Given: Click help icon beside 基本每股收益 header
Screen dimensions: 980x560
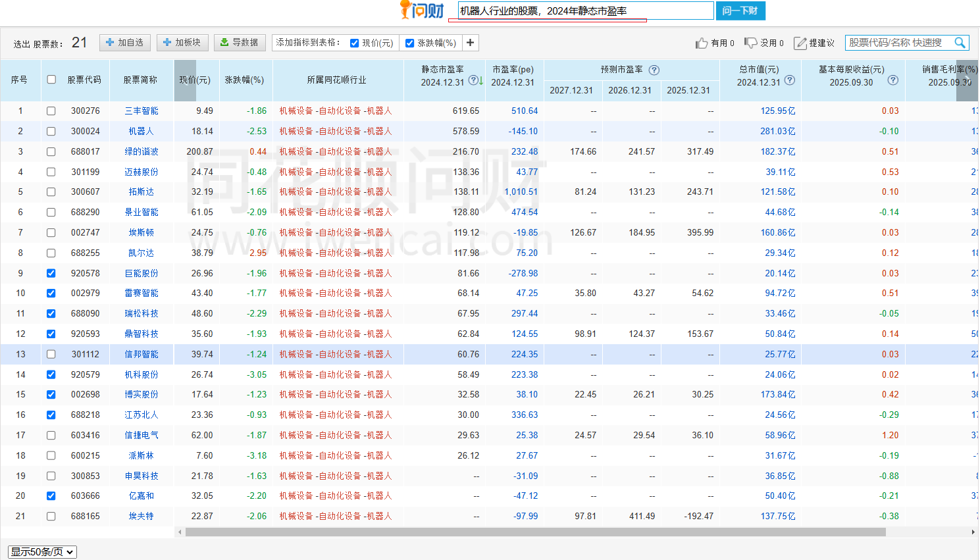Looking at the screenshot, I should (x=892, y=80).
